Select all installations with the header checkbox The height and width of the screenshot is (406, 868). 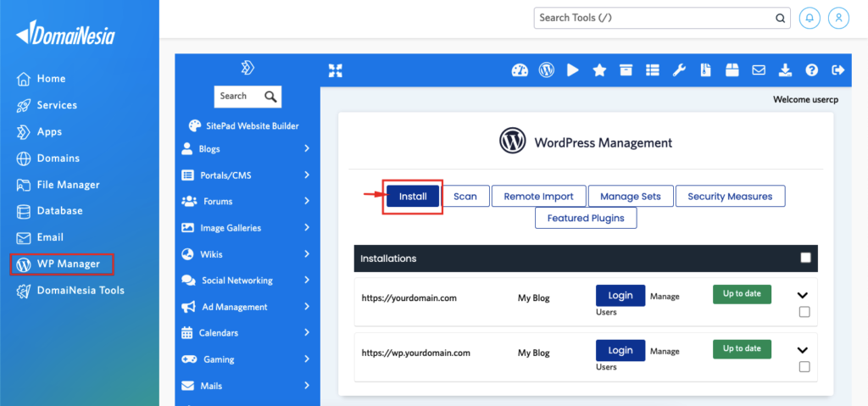[x=805, y=258]
